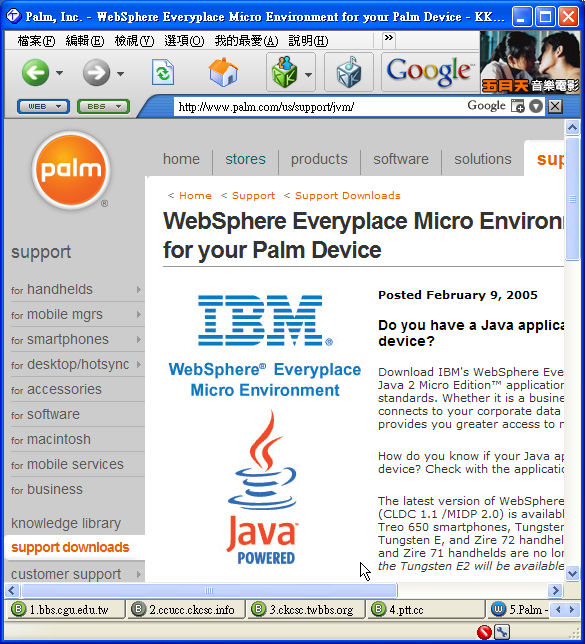This screenshot has width=585, height=644.
Task: Click the Palm orange logo
Action: pyautogui.click(x=71, y=170)
